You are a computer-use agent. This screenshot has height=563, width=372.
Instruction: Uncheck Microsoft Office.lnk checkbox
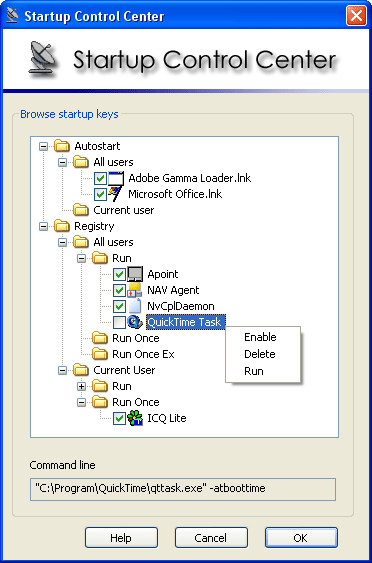click(100, 194)
